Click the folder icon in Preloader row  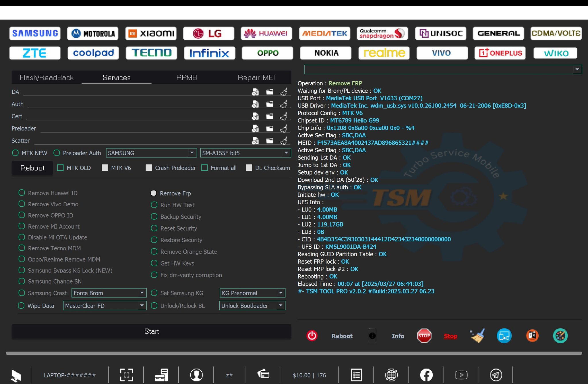(x=270, y=128)
